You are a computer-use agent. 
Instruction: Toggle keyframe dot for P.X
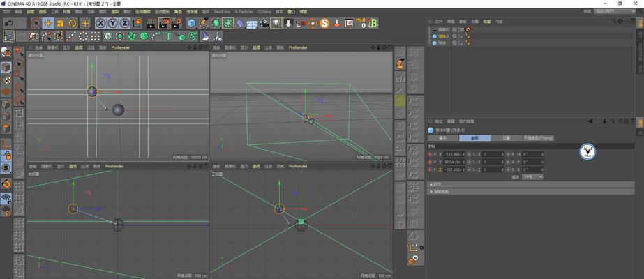[x=430, y=154]
